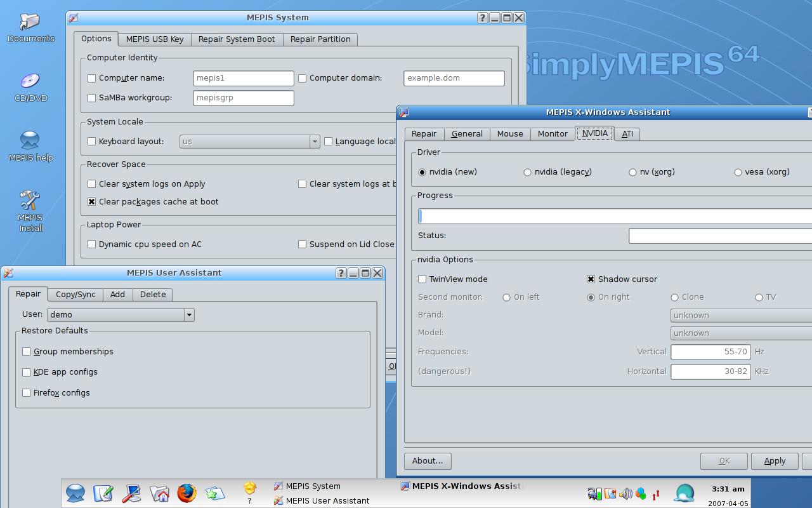Switch to MEPIS User Assistant in the taskbar
The height and width of the screenshot is (508, 812).
click(322, 501)
